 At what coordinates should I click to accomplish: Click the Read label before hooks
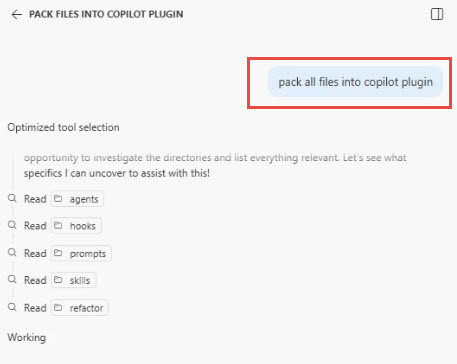coord(35,226)
